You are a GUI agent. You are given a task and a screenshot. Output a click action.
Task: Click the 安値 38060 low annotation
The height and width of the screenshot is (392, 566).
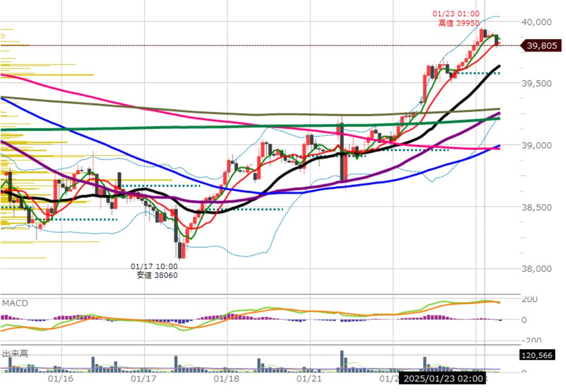tap(157, 276)
